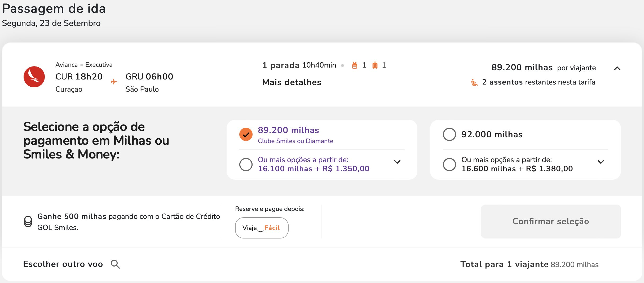Open Mais detalhes for the flight
This screenshot has width=644, height=283.
click(x=292, y=82)
